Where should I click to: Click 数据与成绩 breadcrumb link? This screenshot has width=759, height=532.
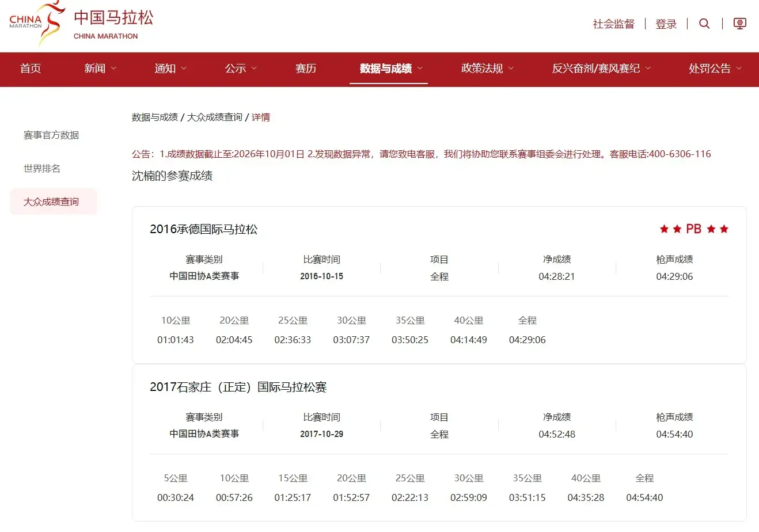(155, 117)
